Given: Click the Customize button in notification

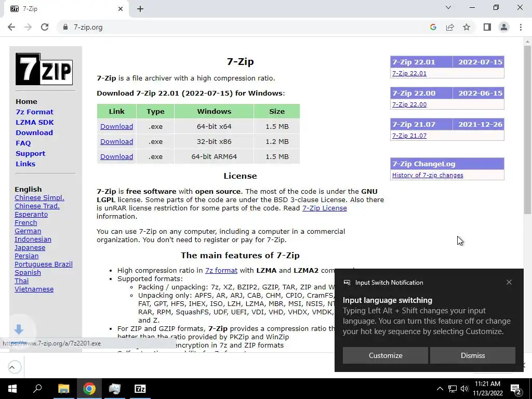Looking at the screenshot, I should [385, 355].
